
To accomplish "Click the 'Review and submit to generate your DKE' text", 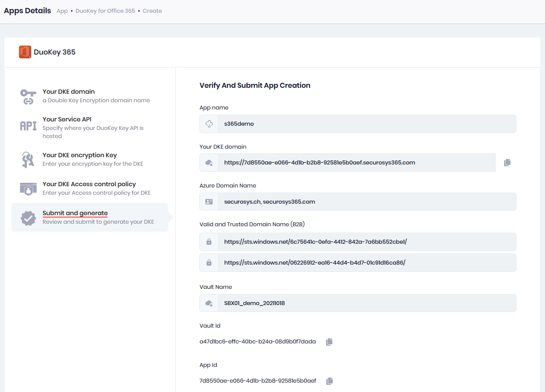I will (x=98, y=222).
